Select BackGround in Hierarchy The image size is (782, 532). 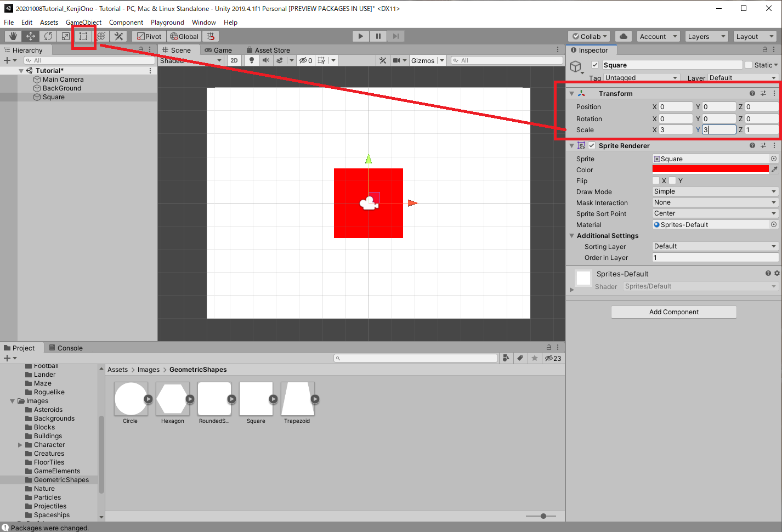tap(62, 88)
